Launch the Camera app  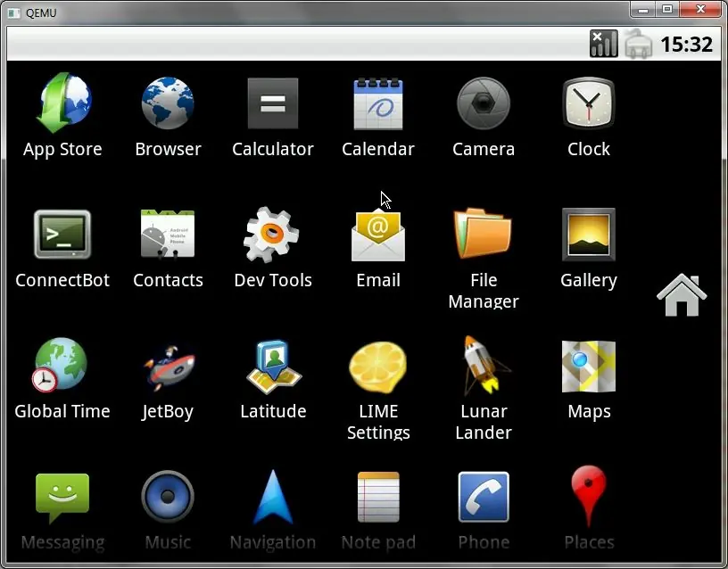pyautogui.click(x=484, y=103)
